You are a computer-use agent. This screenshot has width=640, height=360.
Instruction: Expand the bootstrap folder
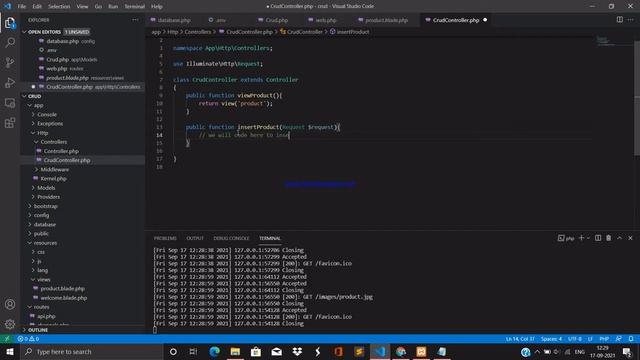(x=45, y=206)
